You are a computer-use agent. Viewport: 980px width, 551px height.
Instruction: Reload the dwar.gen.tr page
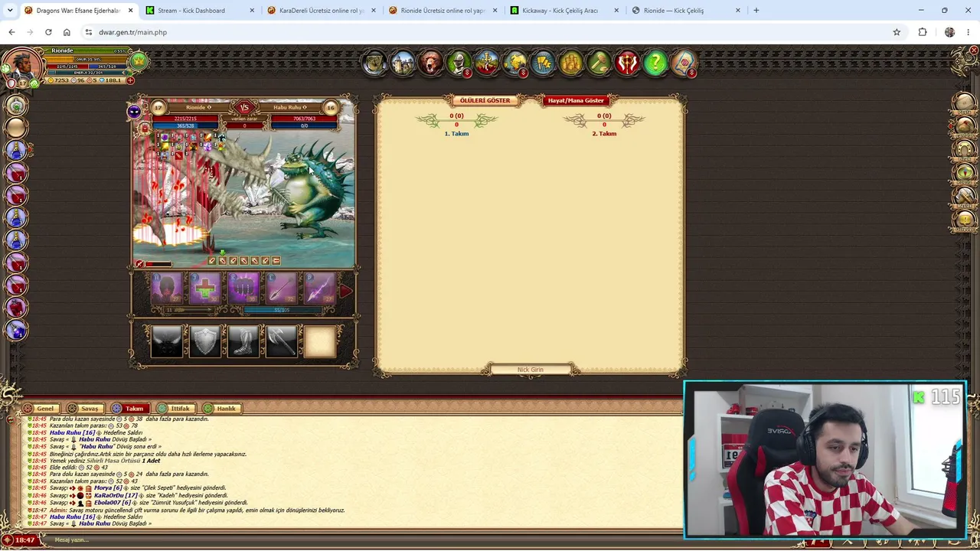(48, 32)
